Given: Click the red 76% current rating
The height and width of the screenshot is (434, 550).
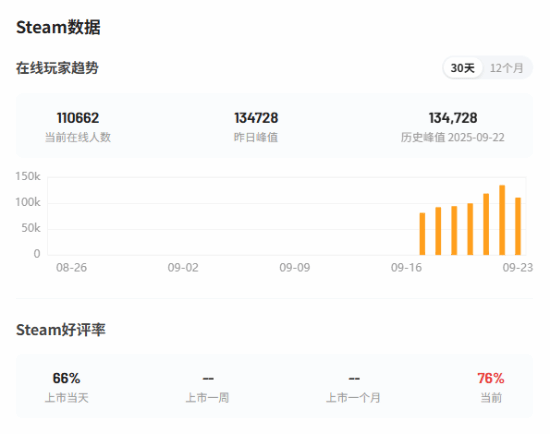Looking at the screenshot, I should click(491, 378).
